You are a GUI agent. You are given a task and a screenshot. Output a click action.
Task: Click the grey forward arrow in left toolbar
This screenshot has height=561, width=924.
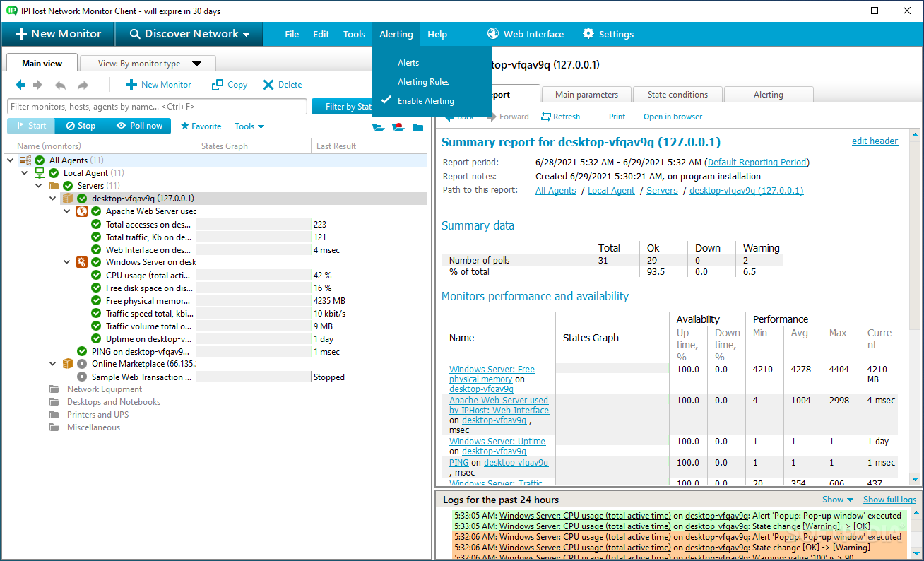[x=38, y=85]
